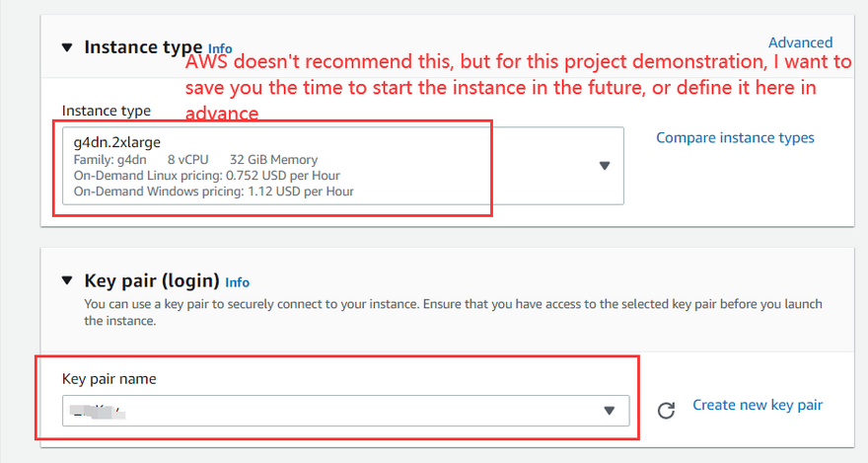
Task: Open Info link beside Instance type heading
Action: click(x=220, y=48)
